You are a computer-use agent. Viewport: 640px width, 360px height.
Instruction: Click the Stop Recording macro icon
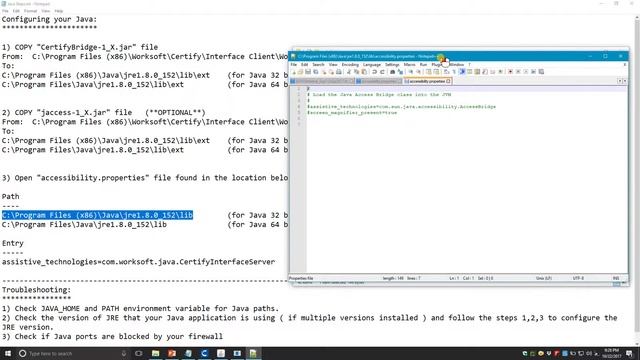[518, 72]
